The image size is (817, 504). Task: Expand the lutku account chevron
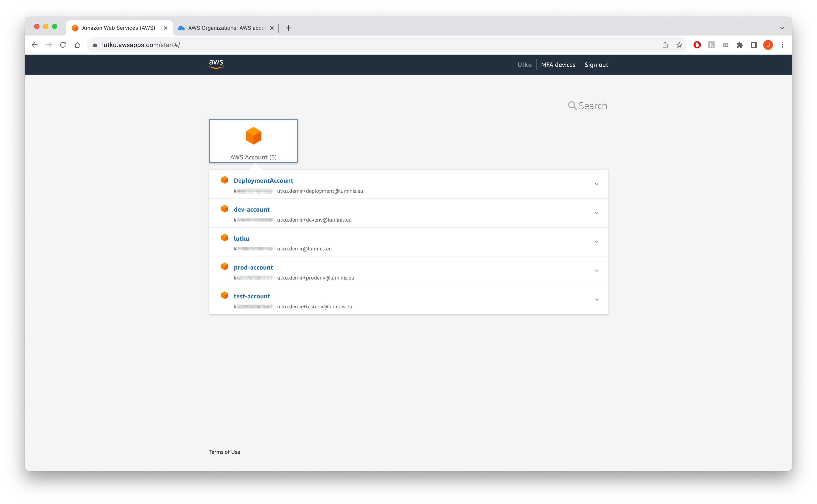(x=596, y=242)
